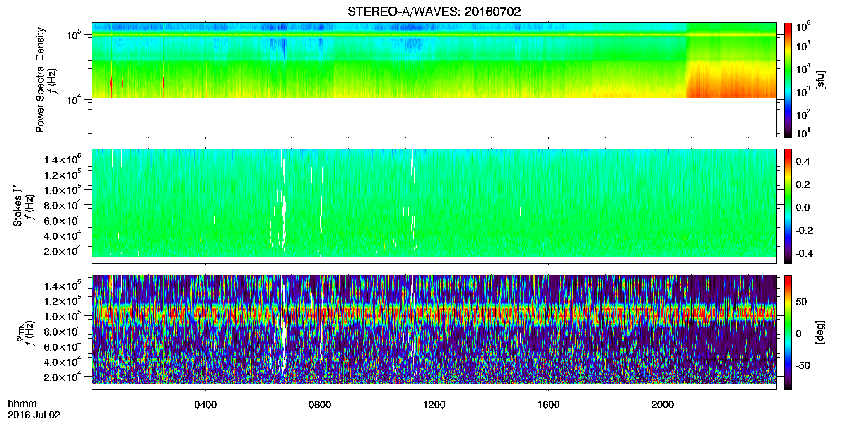Click Stokes V panel's 1.0×10^5 tick label

[x=63, y=190]
